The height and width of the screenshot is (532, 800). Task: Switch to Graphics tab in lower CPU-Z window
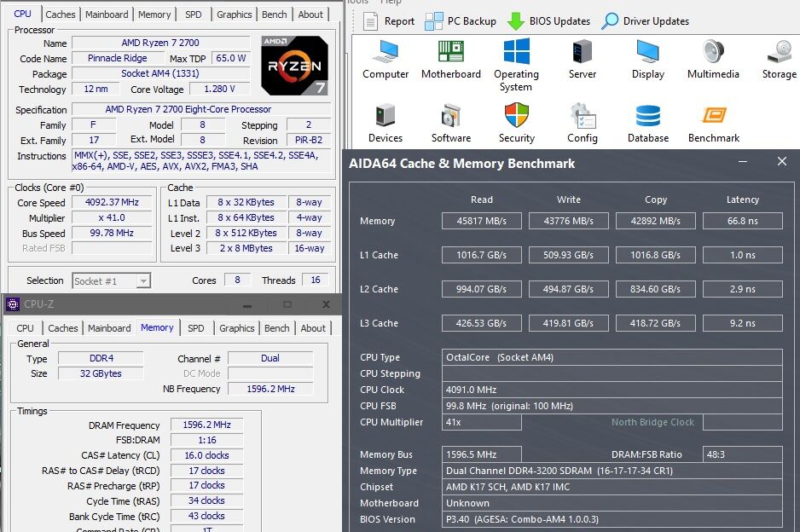pyautogui.click(x=237, y=328)
